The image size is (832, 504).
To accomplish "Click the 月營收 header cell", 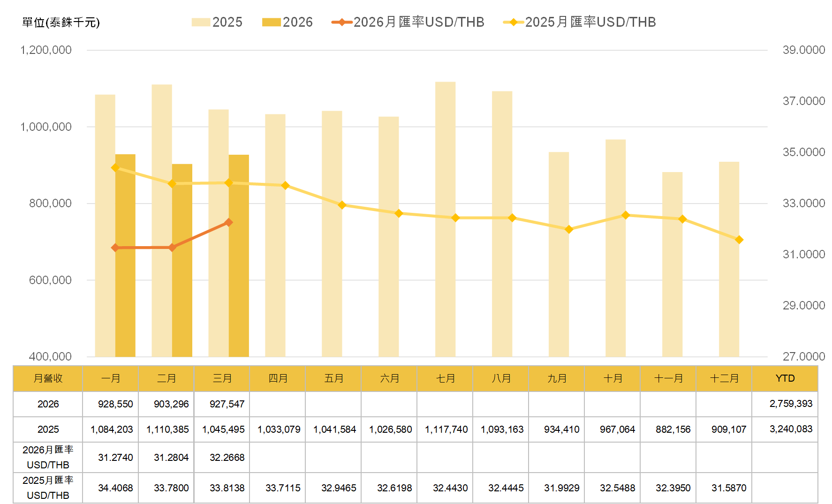I will (48, 378).
